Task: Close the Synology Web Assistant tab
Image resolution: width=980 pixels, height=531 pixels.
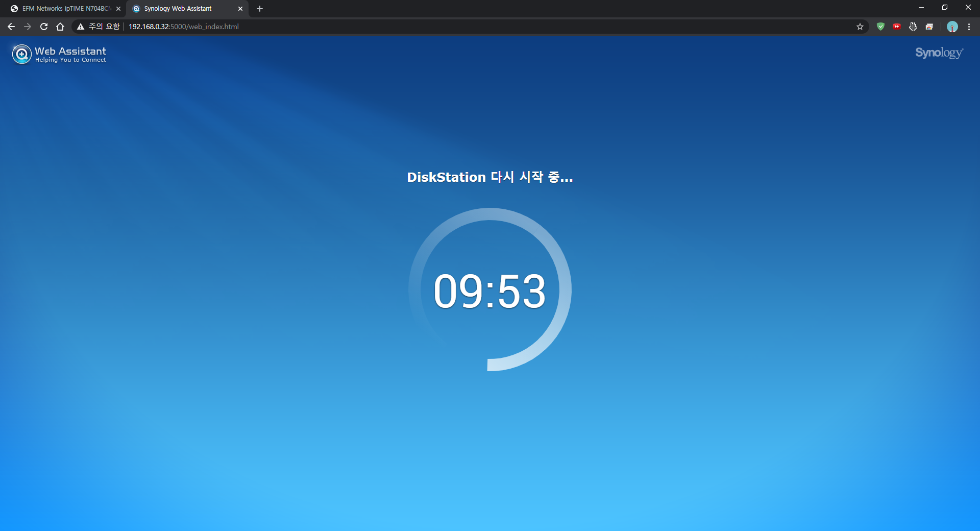Action: pyautogui.click(x=240, y=9)
